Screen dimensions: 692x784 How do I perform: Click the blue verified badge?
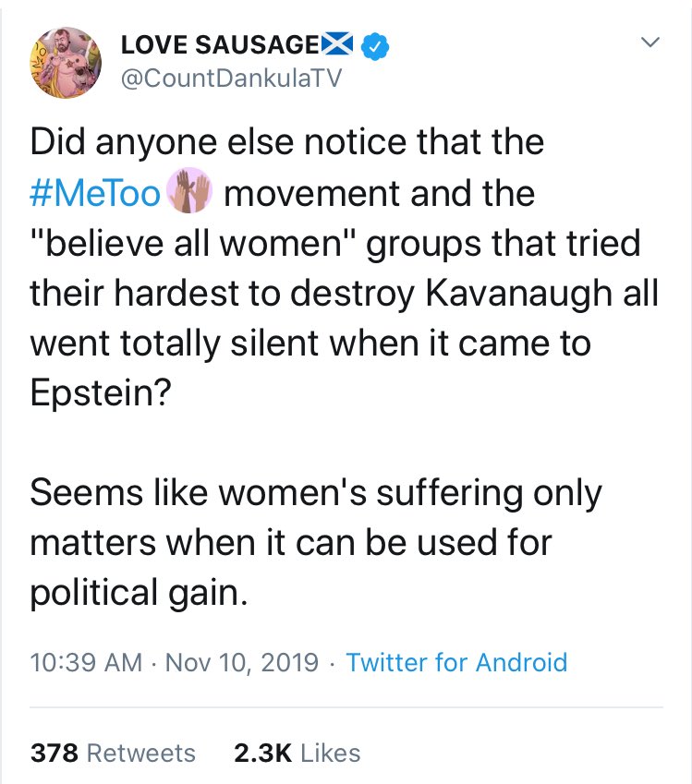point(374,44)
